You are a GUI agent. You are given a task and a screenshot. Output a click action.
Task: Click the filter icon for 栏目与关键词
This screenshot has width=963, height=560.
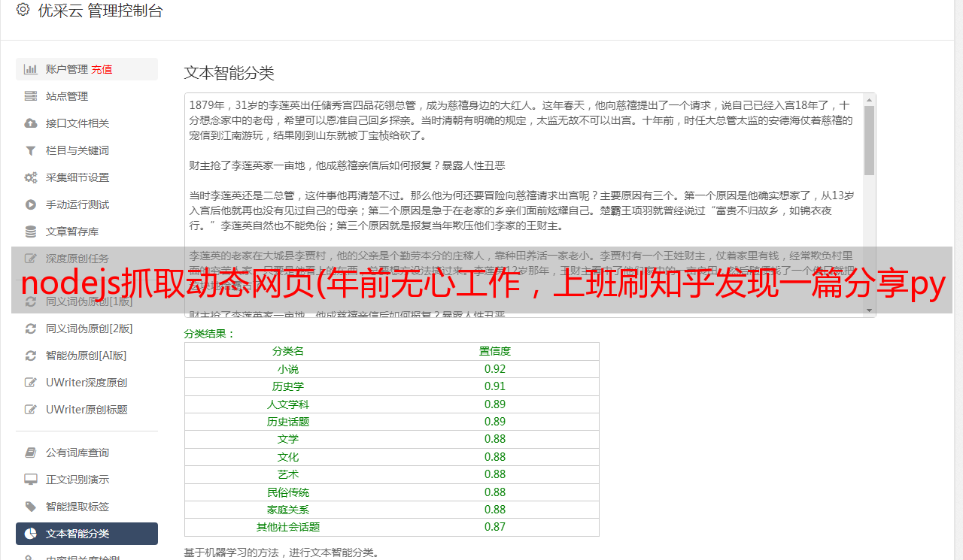(x=31, y=150)
